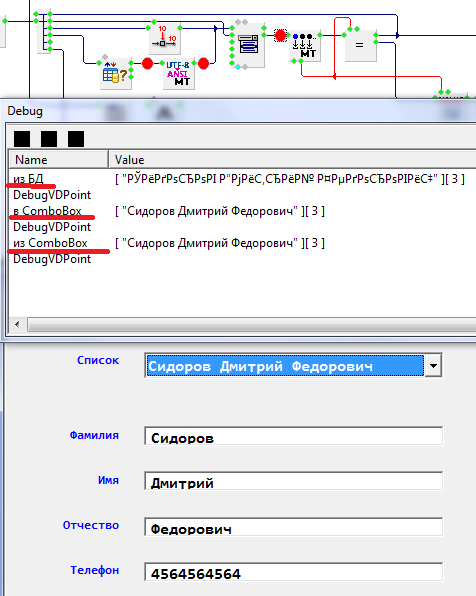This screenshot has height=596, width=476.
Task: Click the Name column header
Action: point(59,160)
